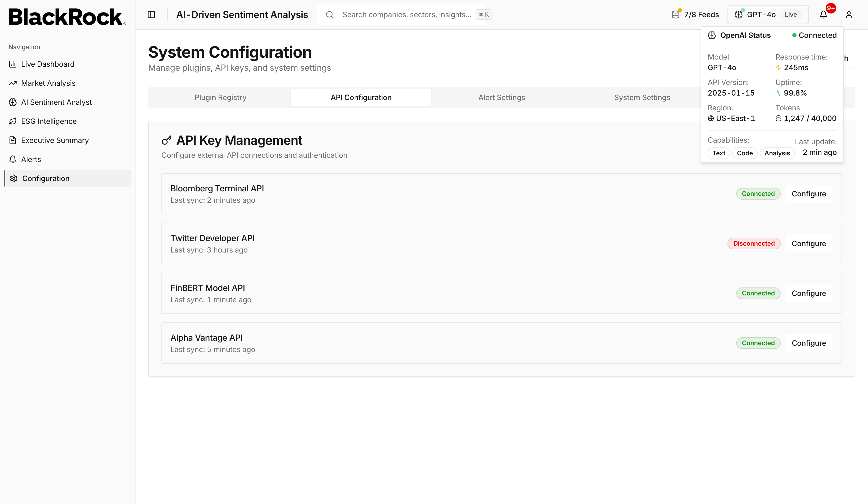Open Alerts in the navigation
868x504 pixels.
pyautogui.click(x=67, y=159)
